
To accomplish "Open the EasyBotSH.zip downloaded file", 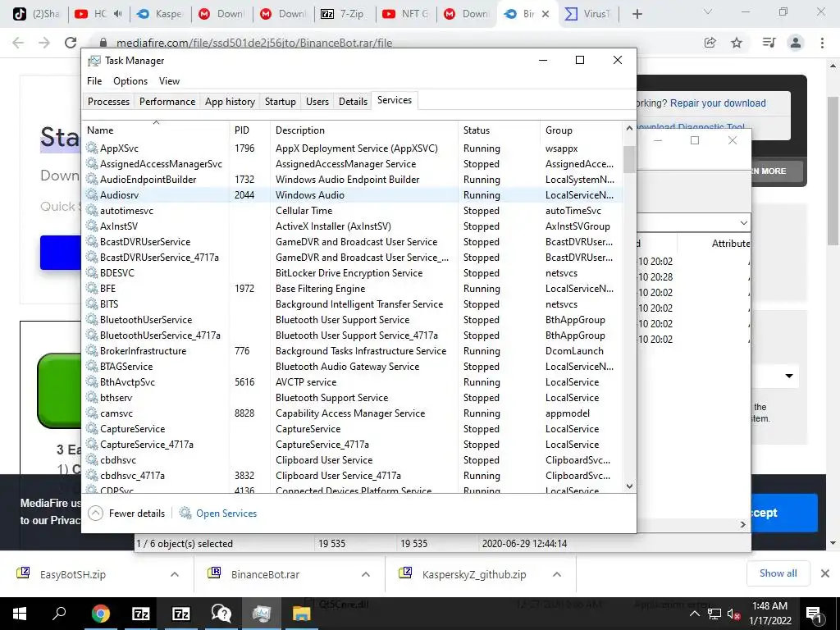I will tap(73, 574).
